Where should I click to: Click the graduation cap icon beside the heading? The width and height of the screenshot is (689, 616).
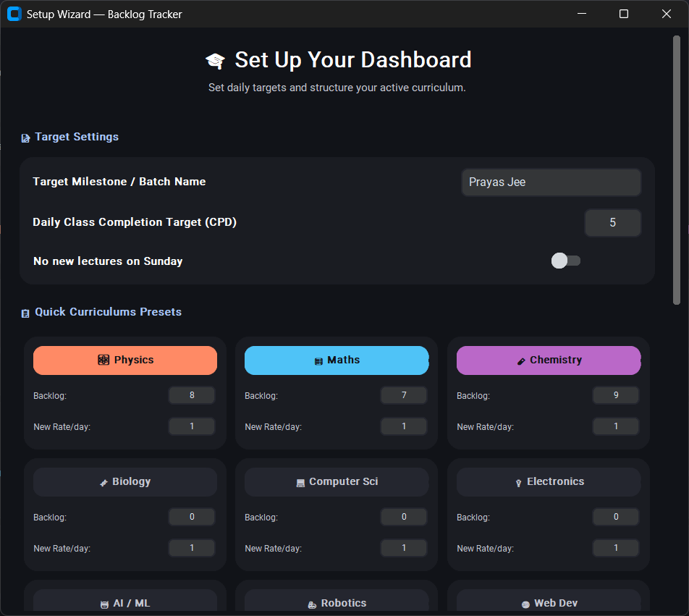point(216,61)
